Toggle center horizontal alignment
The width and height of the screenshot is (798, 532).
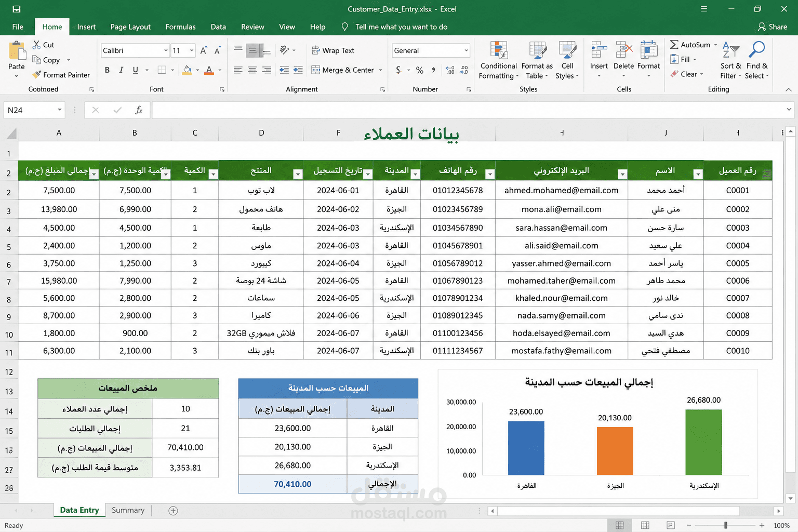pyautogui.click(x=252, y=70)
